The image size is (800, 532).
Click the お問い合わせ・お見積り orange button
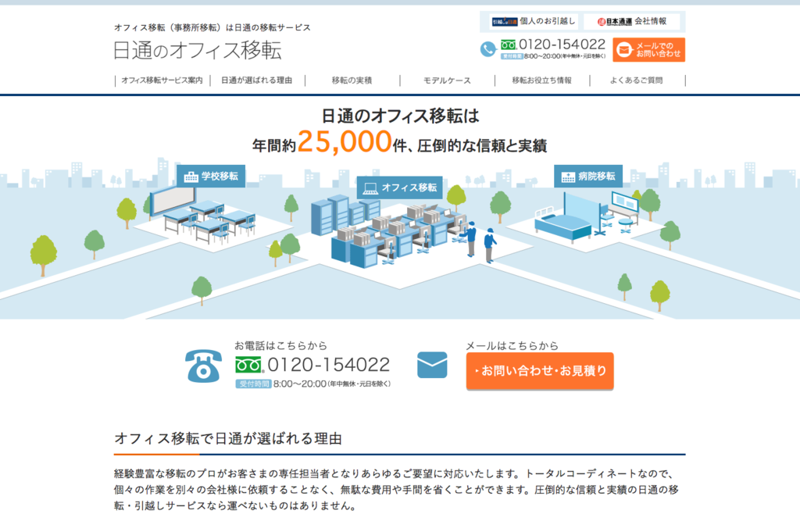(540, 371)
